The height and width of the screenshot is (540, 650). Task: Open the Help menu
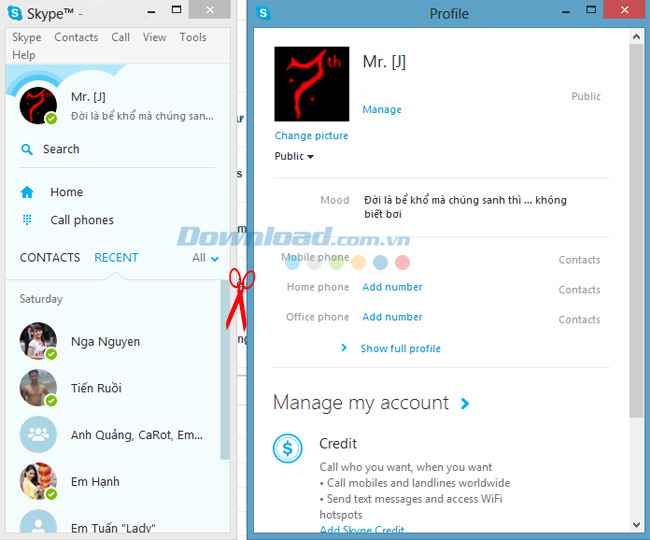[x=24, y=55]
